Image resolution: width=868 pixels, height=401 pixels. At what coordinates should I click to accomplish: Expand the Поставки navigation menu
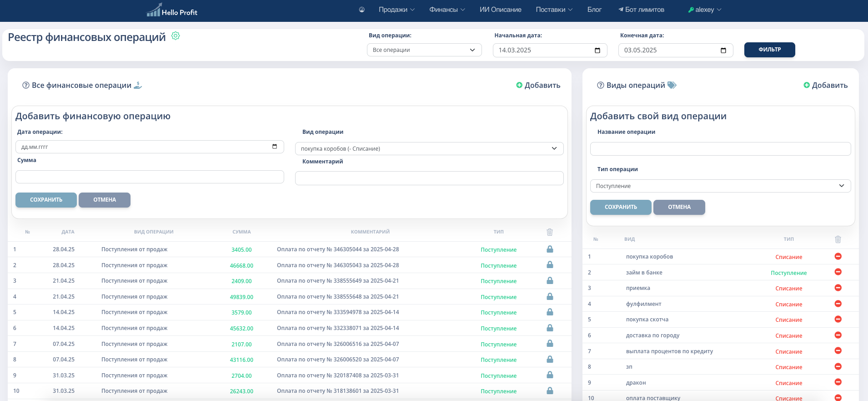[554, 10]
